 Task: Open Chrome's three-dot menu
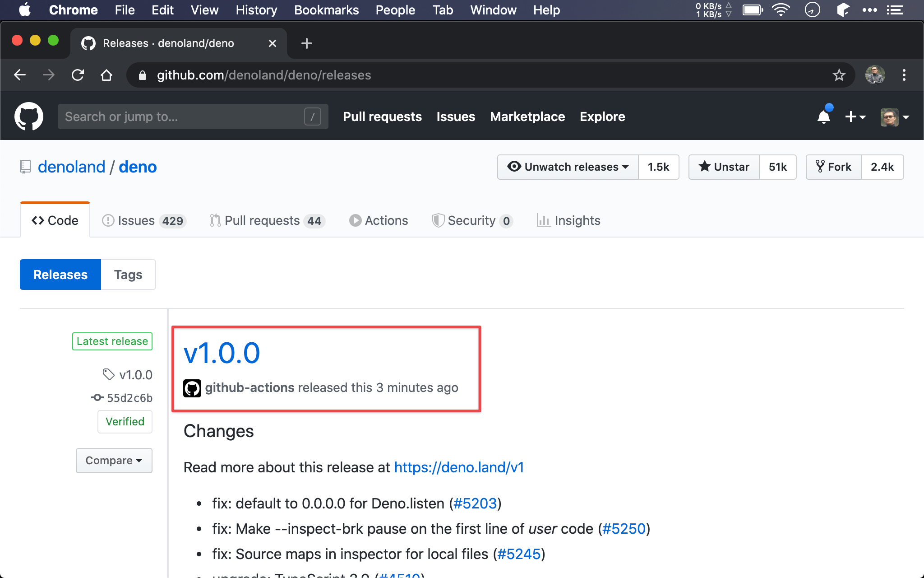tap(904, 75)
